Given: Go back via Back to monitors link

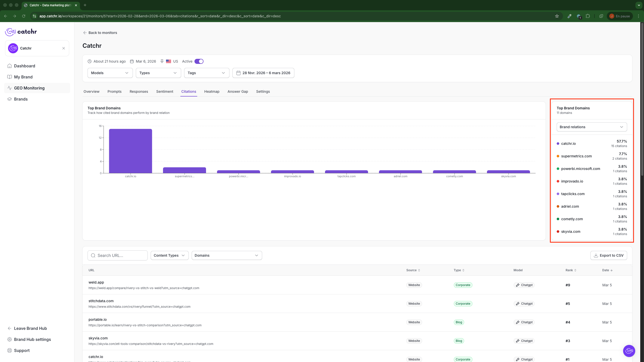Looking at the screenshot, I should [x=100, y=33].
